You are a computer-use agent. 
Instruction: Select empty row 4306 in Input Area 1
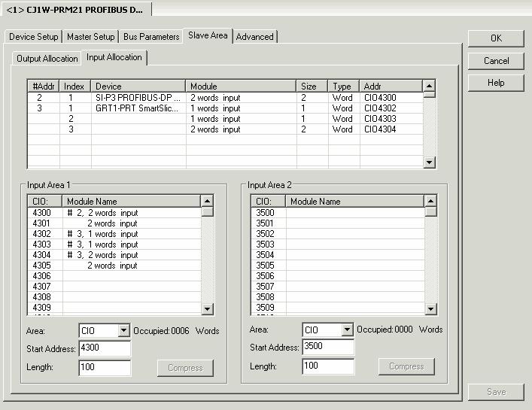pyautogui.click(x=114, y=275)
